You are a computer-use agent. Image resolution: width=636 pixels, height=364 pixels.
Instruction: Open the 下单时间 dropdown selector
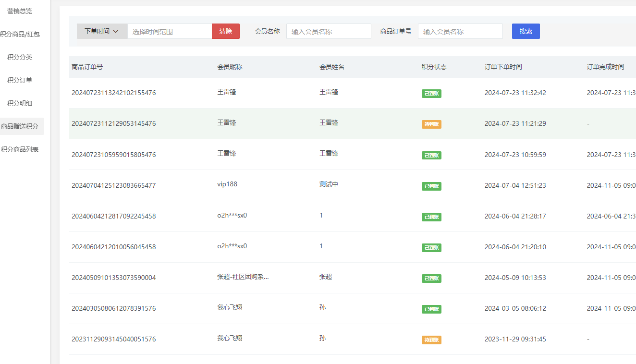point(102,31)
